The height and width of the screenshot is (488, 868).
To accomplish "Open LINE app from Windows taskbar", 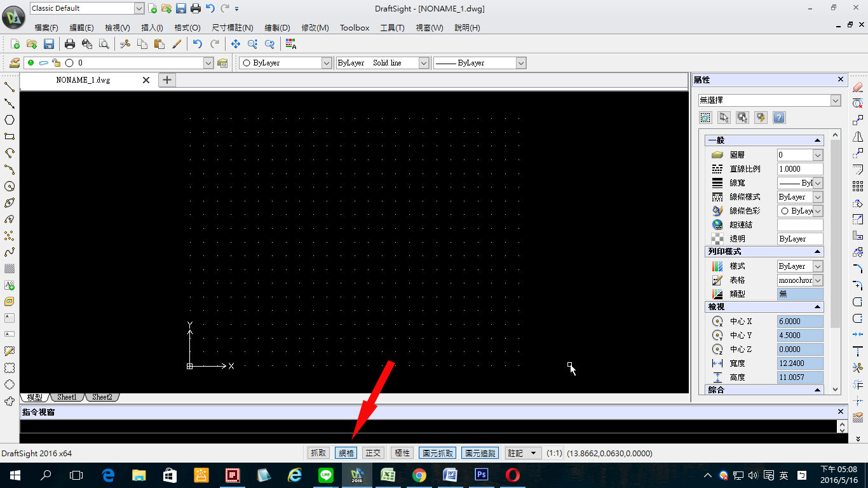I will [326, 475].
